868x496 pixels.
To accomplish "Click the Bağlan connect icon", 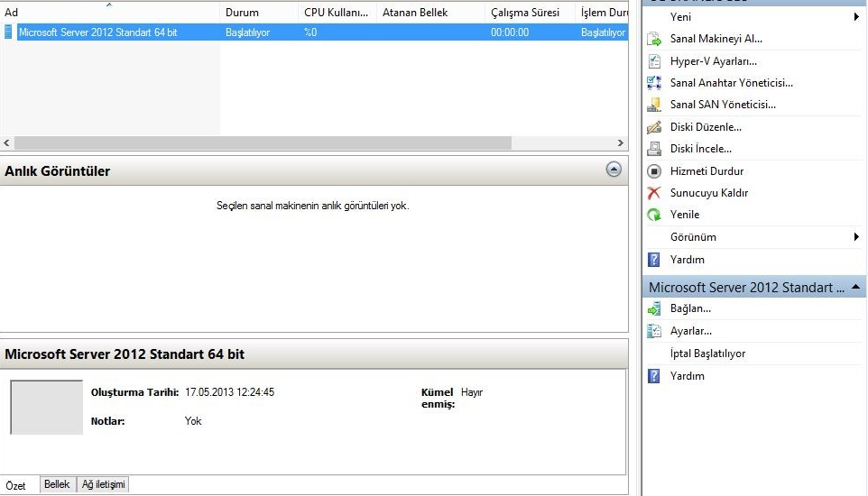I will [x=654, y=308].
